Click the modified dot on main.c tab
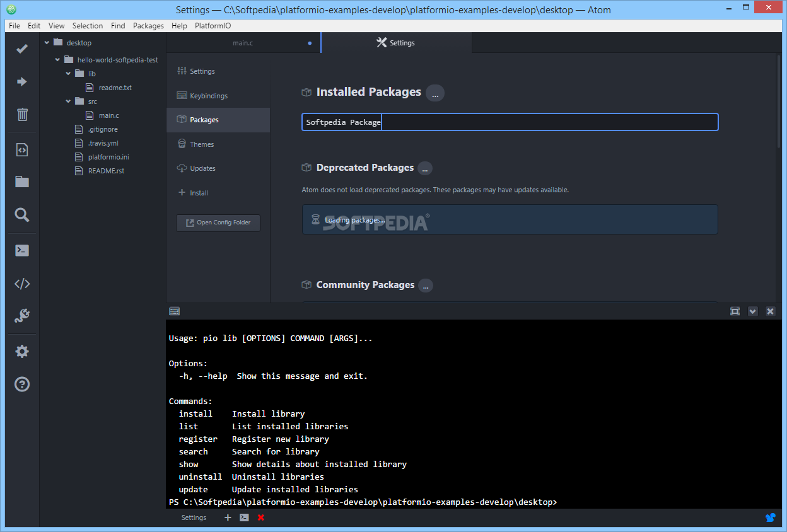787x532 pixels. point(310,43)
